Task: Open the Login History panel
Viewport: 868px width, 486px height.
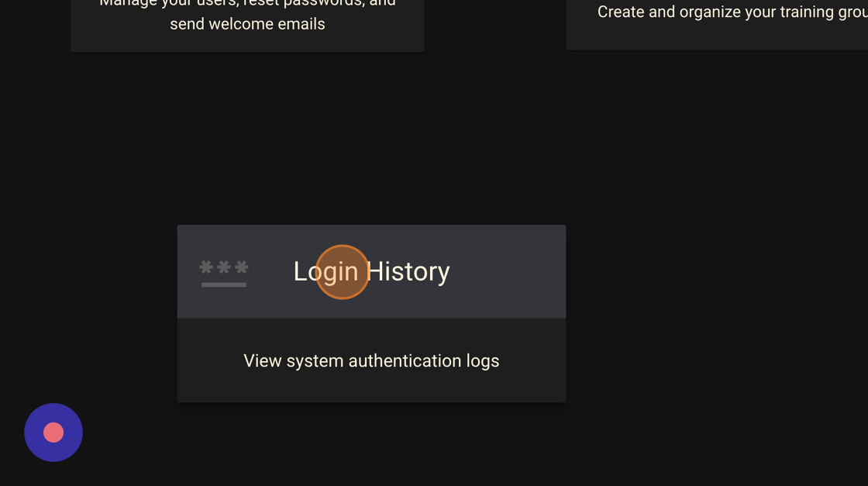Action: (371, 313)
